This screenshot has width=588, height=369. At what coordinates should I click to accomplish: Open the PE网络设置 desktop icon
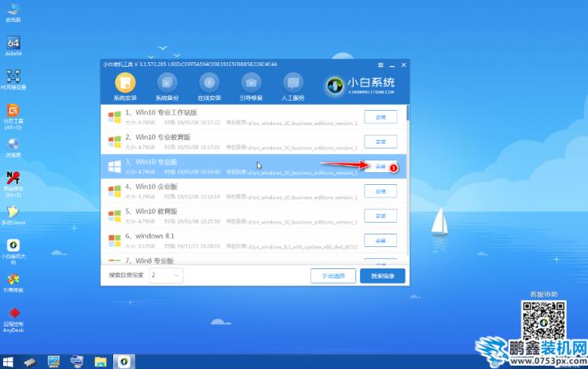13,79
